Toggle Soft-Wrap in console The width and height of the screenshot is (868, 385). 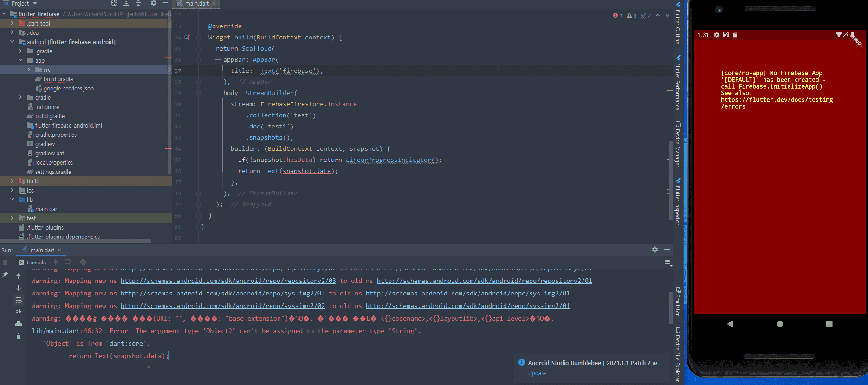coord(19,300)
